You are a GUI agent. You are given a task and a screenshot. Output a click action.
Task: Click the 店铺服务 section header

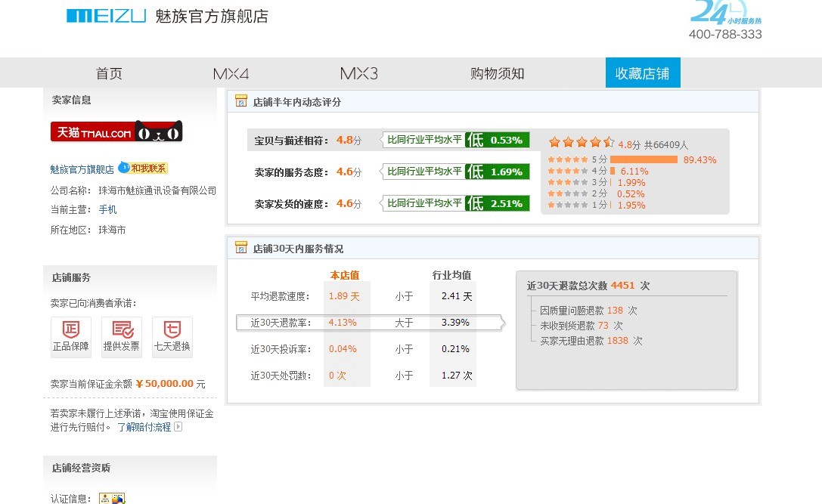pos(71,277)
